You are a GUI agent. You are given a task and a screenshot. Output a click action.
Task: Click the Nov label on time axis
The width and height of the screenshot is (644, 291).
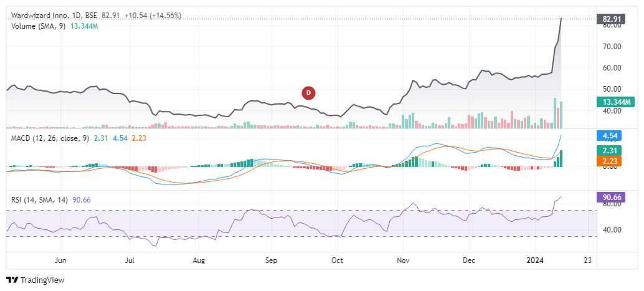tap(404, 260)
